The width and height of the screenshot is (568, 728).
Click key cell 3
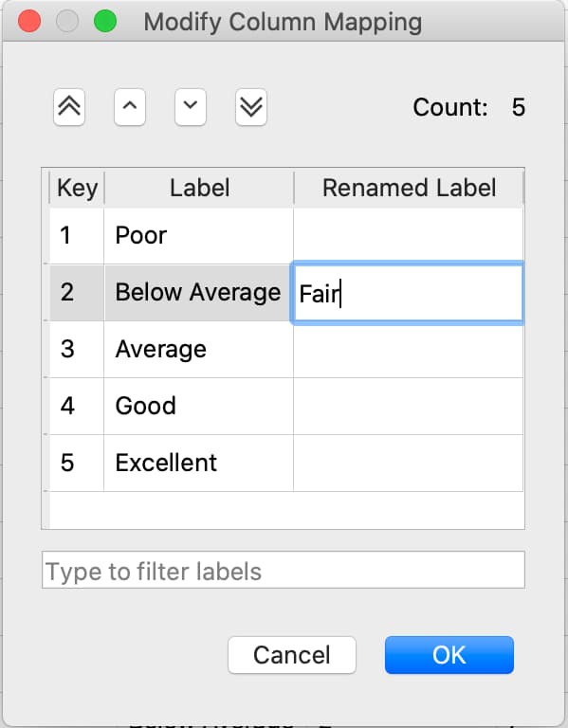coord(77,349)
